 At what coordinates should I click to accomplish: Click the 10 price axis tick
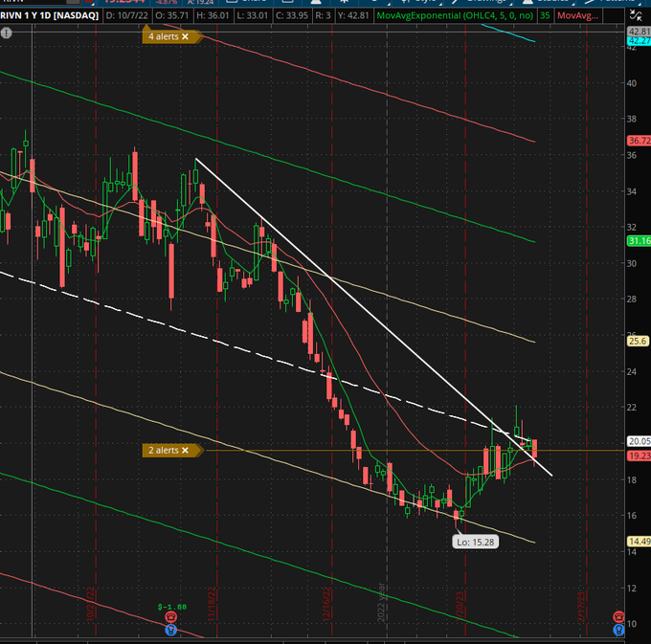(632, 624)
